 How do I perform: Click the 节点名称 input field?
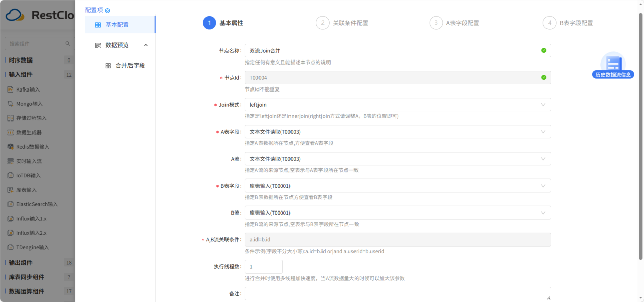[391, 51]
